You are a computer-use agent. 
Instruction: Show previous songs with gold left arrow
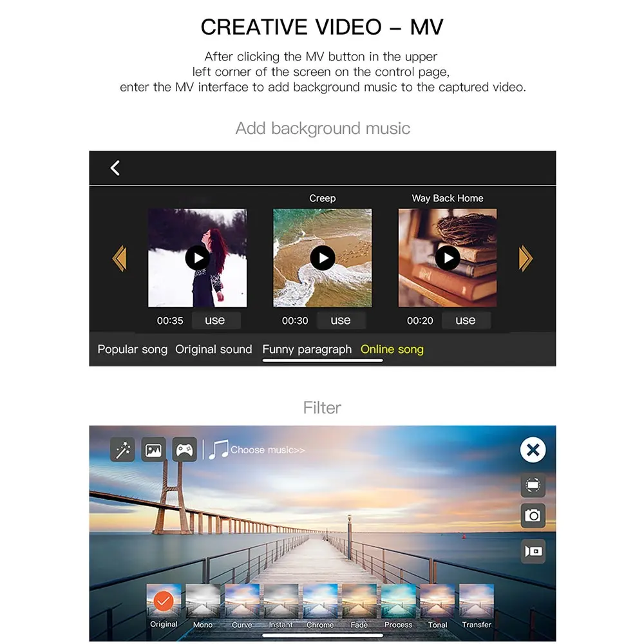[119, 258]
